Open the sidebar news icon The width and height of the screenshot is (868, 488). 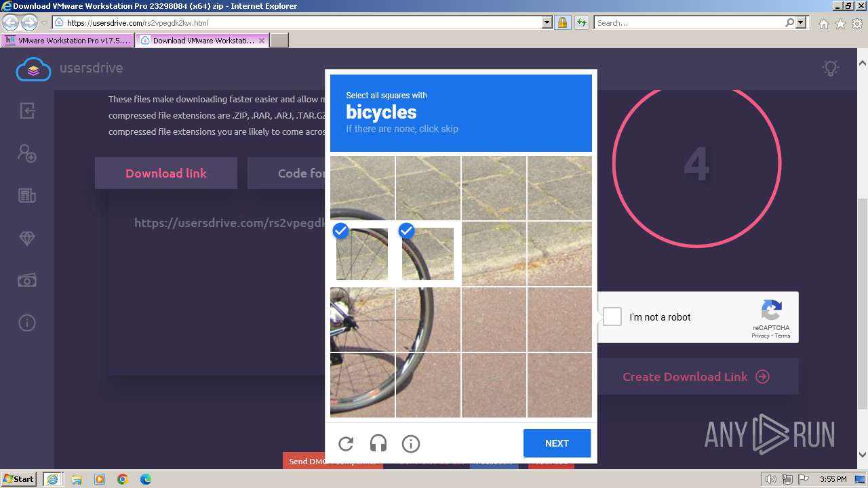(x=27, y=196)
